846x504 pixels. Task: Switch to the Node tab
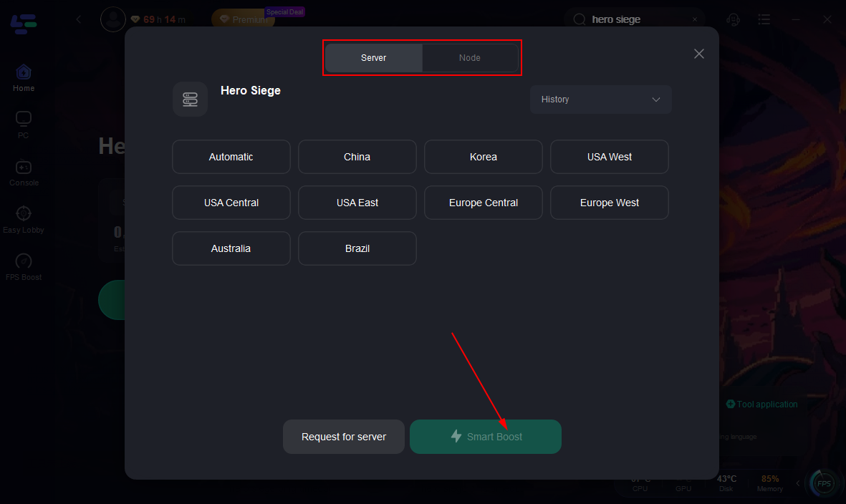(469, 58)
